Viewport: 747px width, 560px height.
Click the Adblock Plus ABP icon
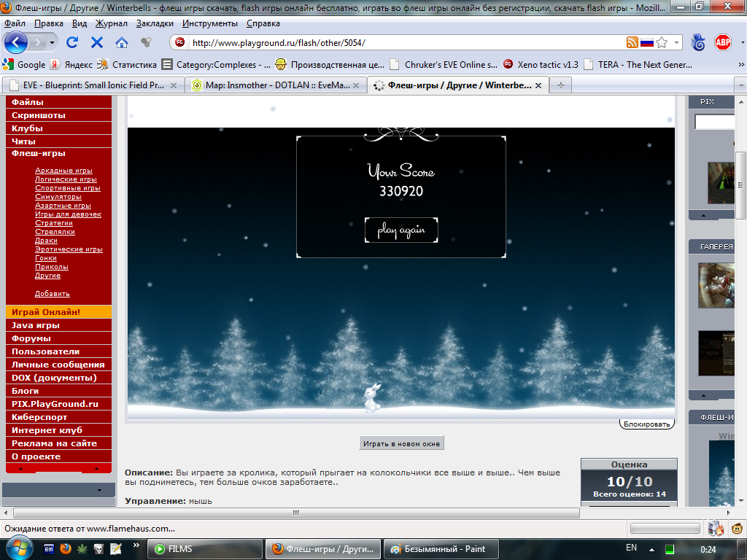pos(723,43)
